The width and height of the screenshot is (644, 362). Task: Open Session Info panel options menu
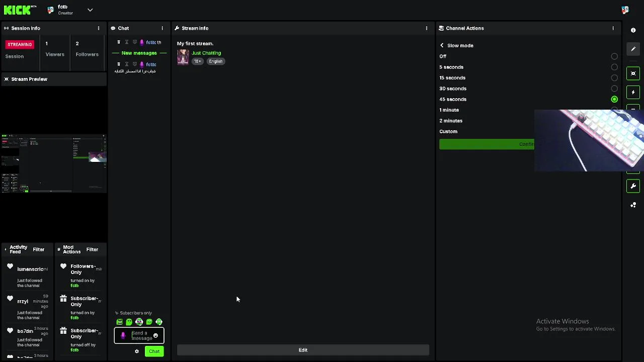coord(99,28)
